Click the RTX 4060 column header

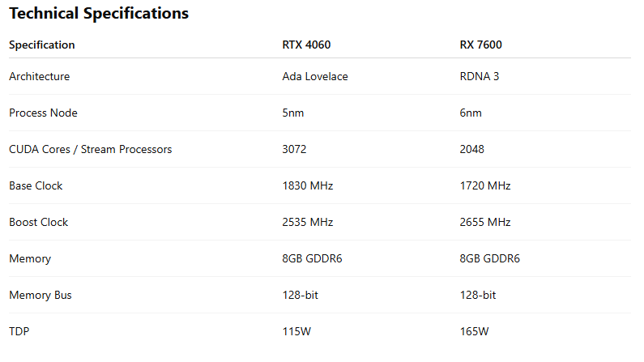coord(306,45)
